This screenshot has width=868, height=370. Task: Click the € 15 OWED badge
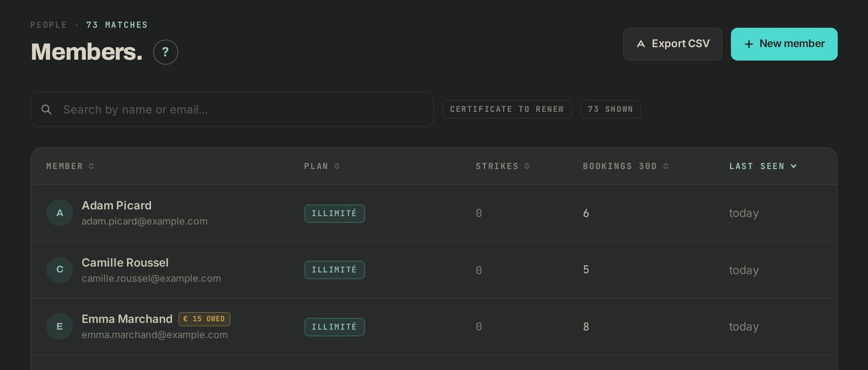pos(205,319)
